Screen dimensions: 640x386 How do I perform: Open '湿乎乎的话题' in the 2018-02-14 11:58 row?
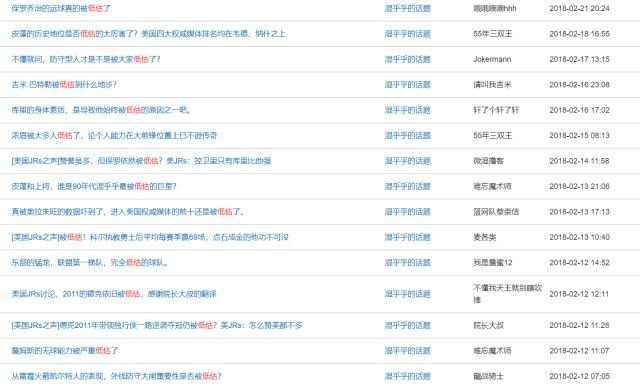click(x=407, y=161)
